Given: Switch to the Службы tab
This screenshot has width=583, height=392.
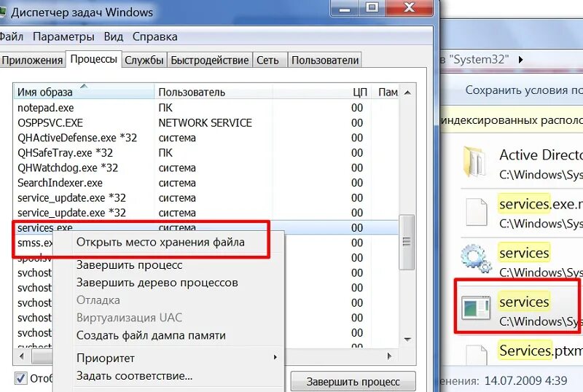Looking at the screenshot, I should point(144,60).
